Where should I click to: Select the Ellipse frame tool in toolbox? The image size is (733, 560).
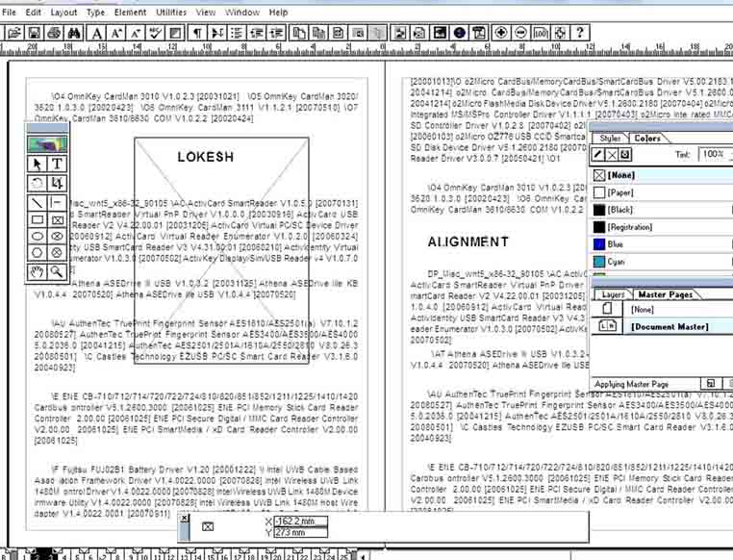[x=57, y=236]
